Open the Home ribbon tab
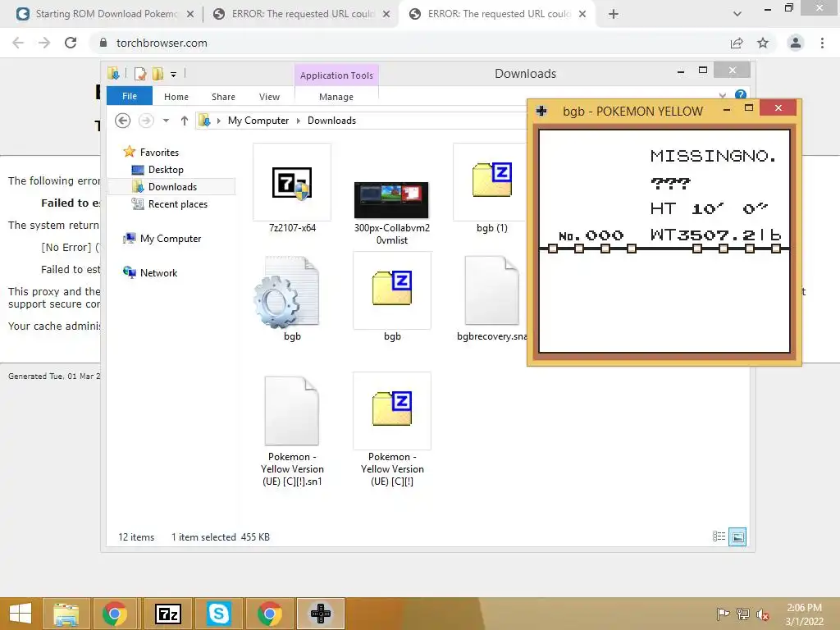Image resolution: width=840 pixels, height=630 pixels. (x=176, y=97)
